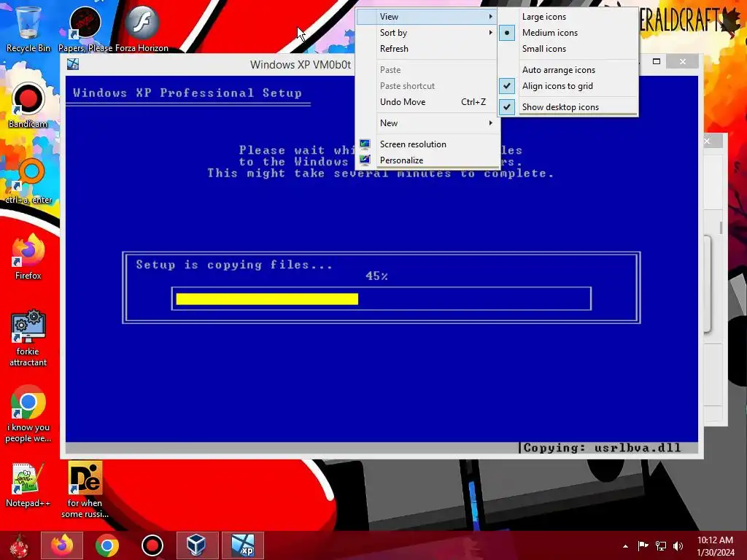747x560 pixels.
Task: Toggle Show desktop icons
Action: (568, 106)
